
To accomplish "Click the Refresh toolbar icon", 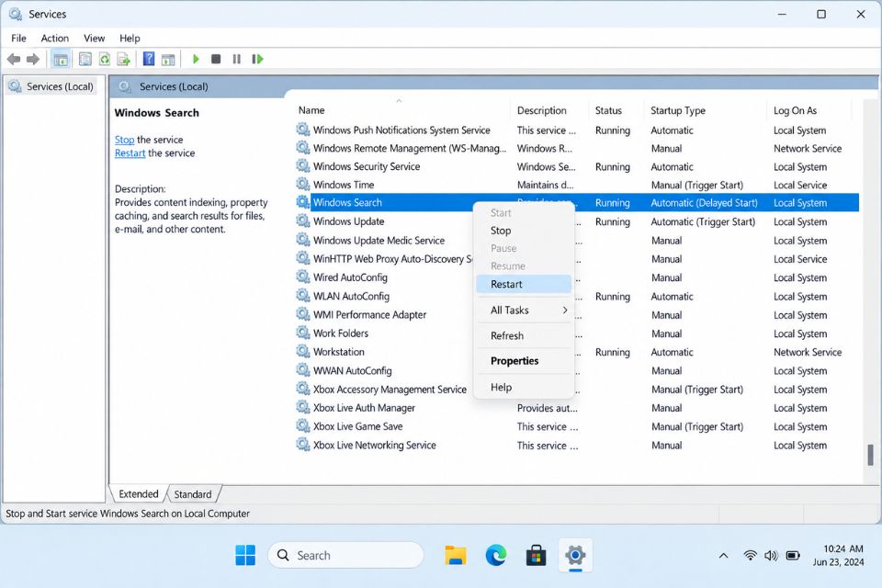I will [105, 59].
